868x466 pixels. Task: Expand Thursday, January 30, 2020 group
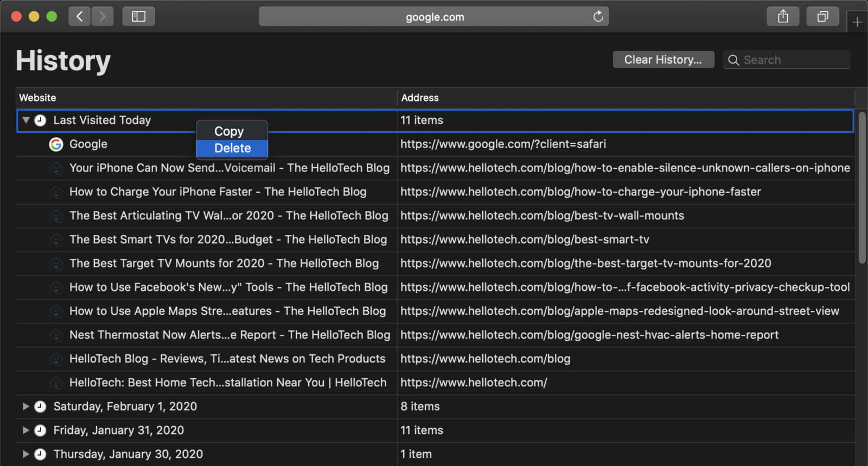tap(25, 454)
